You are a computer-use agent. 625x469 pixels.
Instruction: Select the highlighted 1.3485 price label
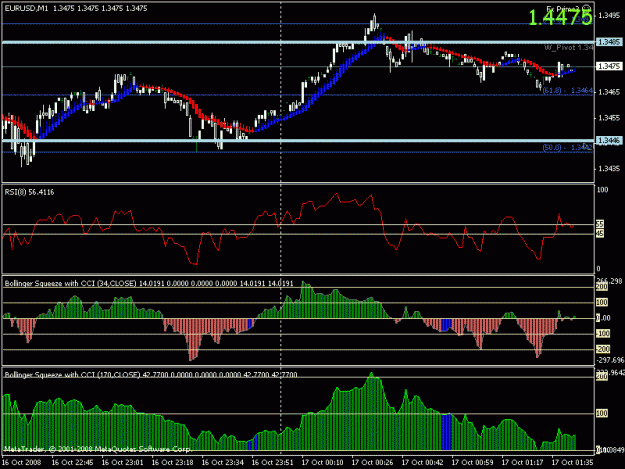[609, 42]
